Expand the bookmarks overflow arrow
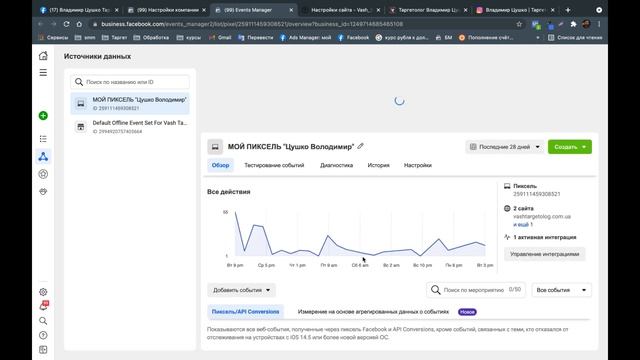640x360 pixels. (538, 38)
